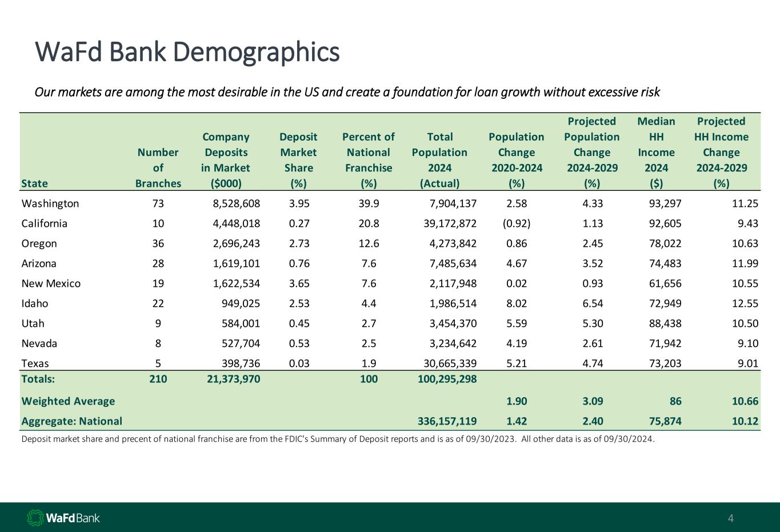Click Idaho's population change 8.02

click(517, 303)
